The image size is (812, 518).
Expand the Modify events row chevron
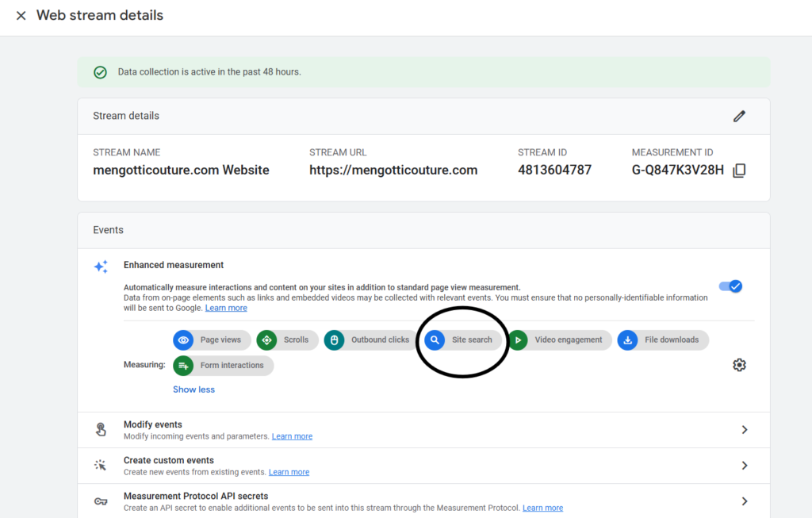coord(744,430)
